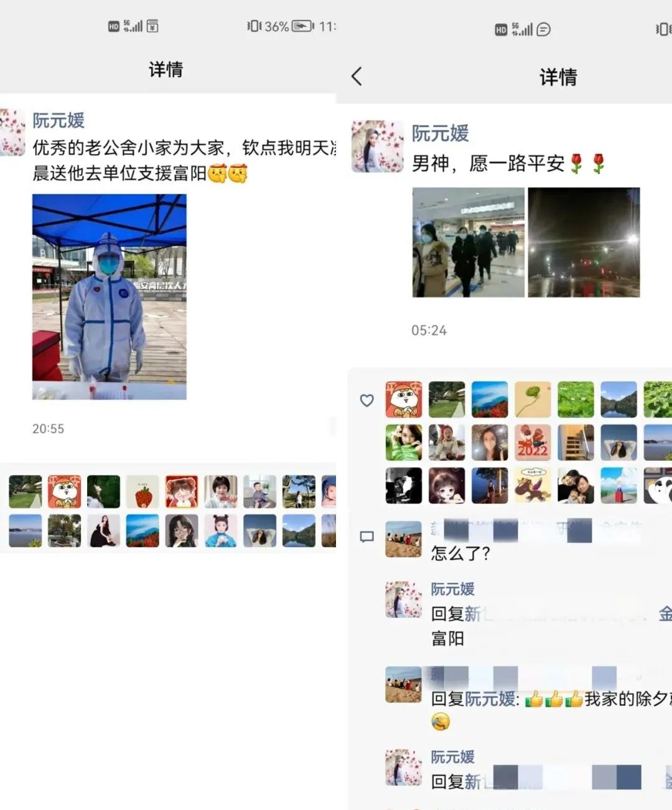Tap the cartoon horse avatar in likes

point(533,486)
